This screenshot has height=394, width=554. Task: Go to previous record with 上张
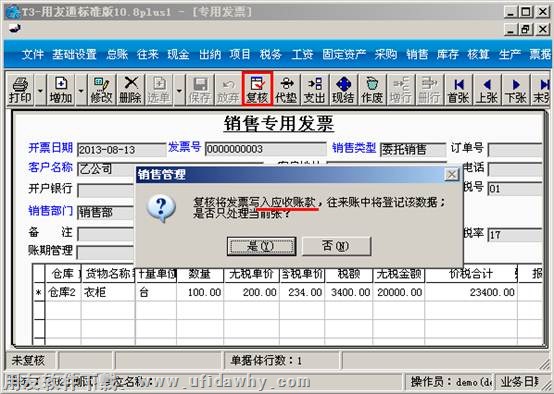click(x=487, y=90)
